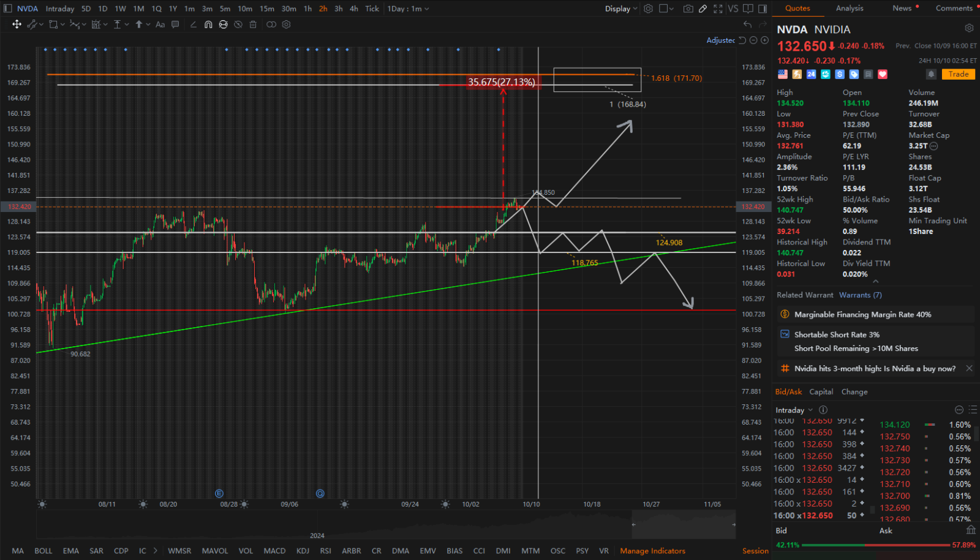Open more options ellipsis in Intraday section

959,410
